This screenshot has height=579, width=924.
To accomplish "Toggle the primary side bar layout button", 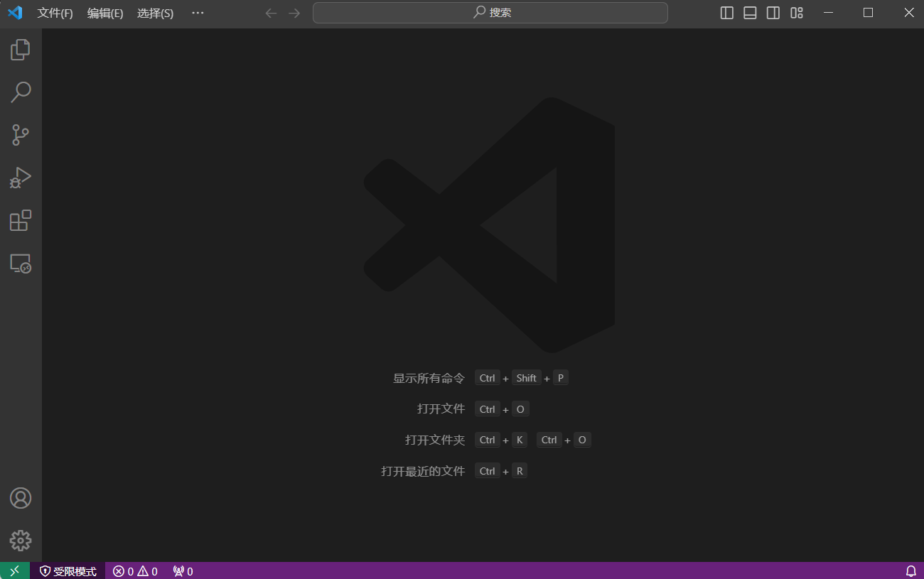I will pyautogui.click(x=727, y=13).
